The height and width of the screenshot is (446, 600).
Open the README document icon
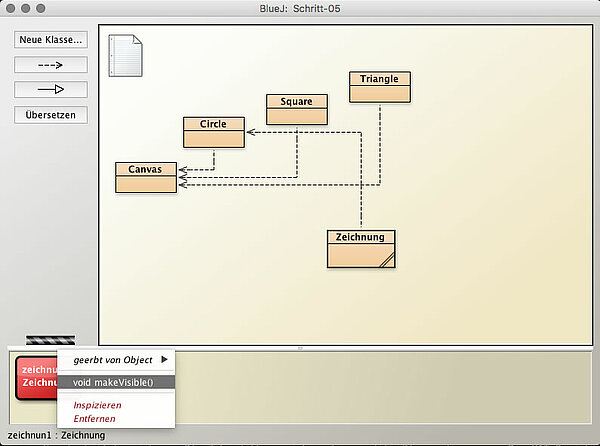tap(125, 55)
